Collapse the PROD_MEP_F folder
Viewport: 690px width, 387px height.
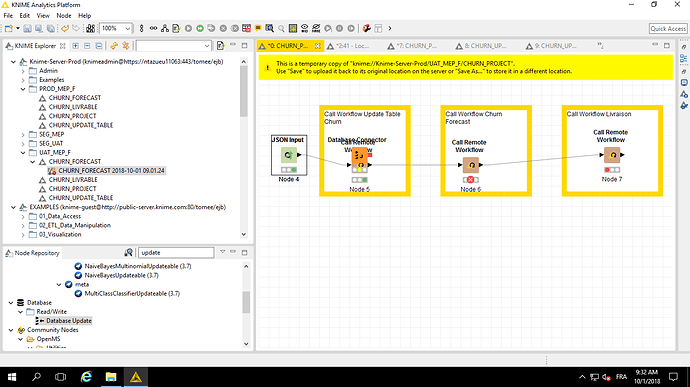coord(23,89)
